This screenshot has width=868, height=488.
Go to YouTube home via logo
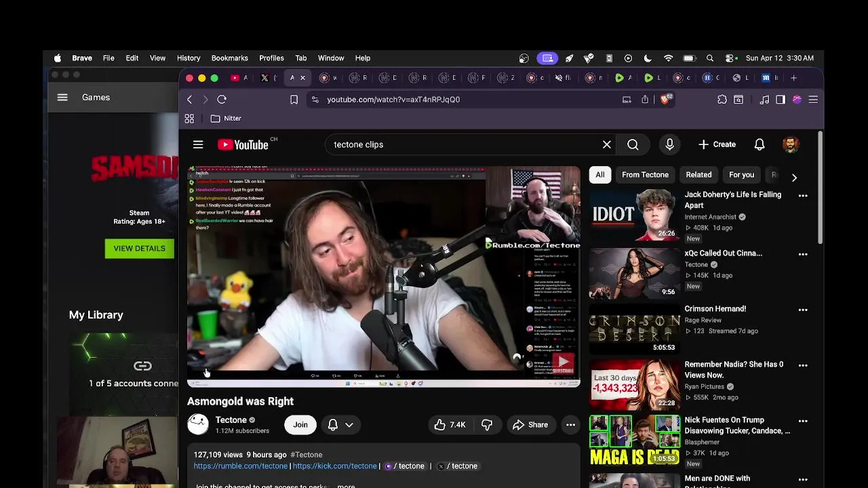(243, 144)
